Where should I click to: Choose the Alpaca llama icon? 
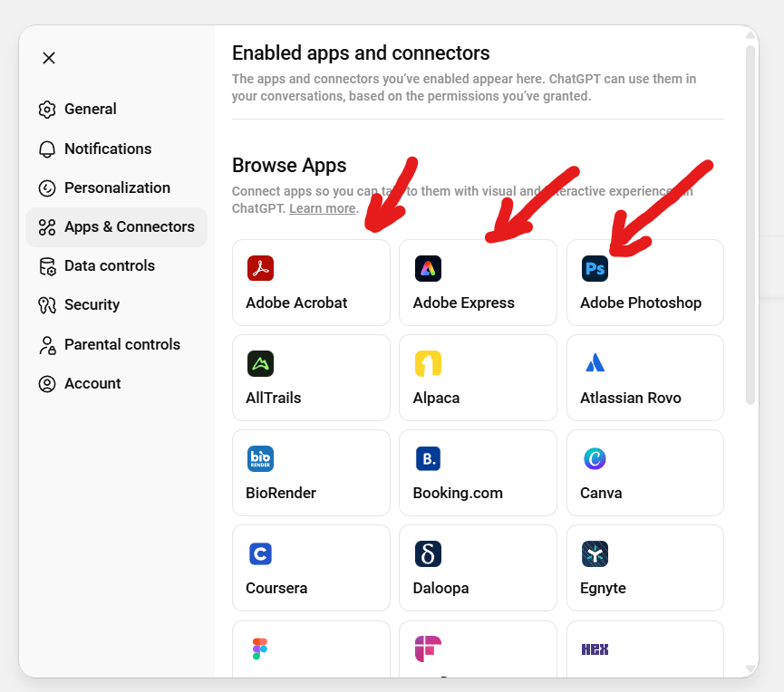click(428, 363)
